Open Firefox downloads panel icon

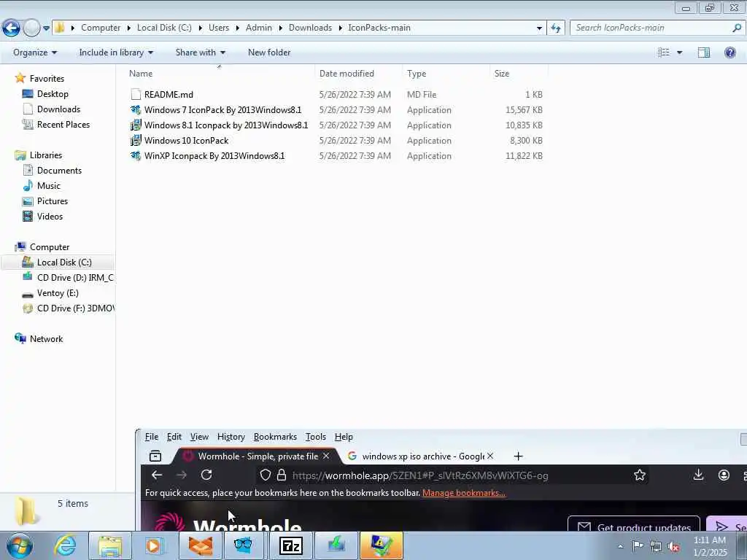[x=698, y=475]
